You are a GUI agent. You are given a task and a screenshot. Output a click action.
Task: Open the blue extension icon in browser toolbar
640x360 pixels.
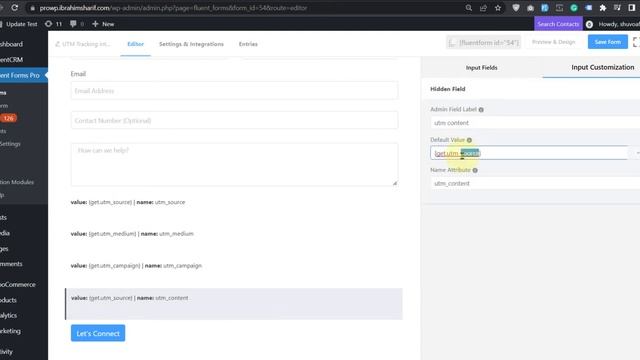pyautogui.click(x=544, y=8)
